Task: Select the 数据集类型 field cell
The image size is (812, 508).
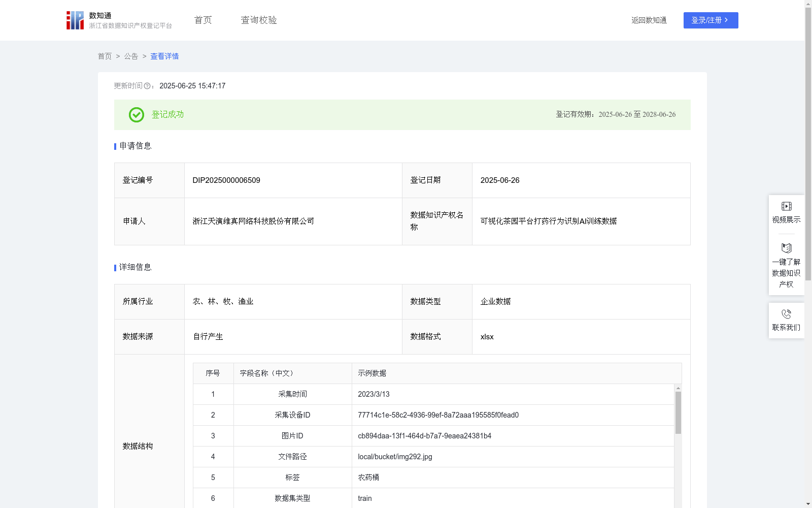Action: [293, 498]
